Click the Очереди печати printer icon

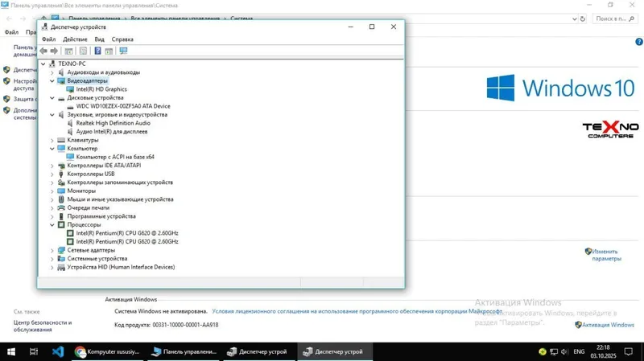coord(61,207)
